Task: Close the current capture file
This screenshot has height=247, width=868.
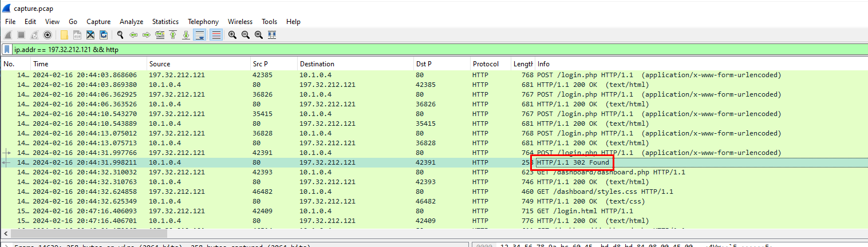Action: [x=90, y=35]
